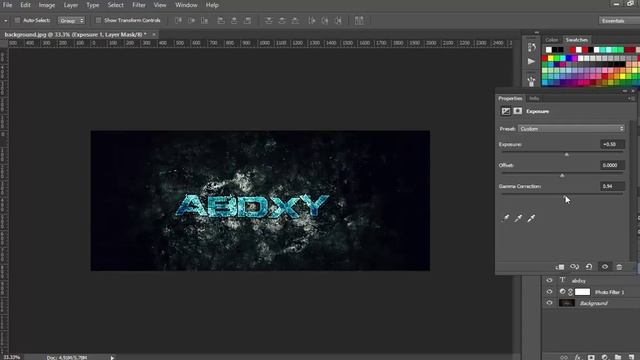Reset the adjustment to defaults

tap(589, 267)
